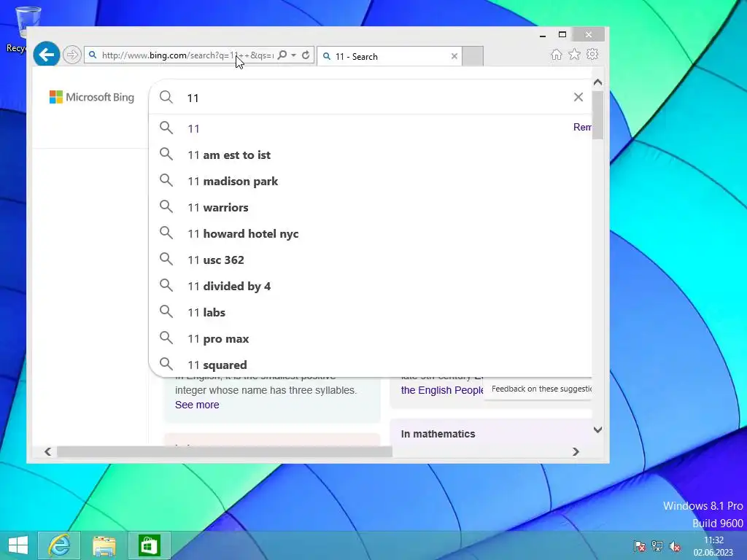Open Favorites with the star icon
Image resolution: width=747 pixels, height=560 pixels.
(x=575, y=54)
